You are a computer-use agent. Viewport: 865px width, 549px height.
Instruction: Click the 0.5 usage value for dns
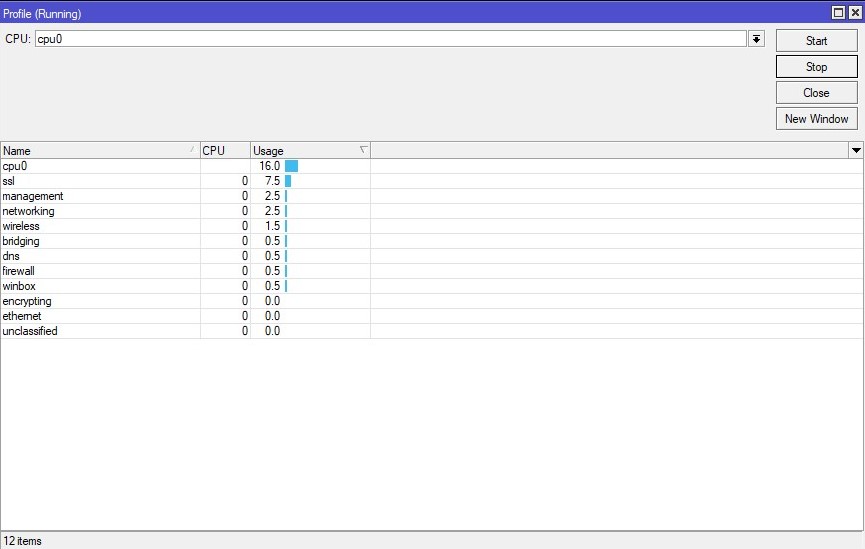(273, 256)
